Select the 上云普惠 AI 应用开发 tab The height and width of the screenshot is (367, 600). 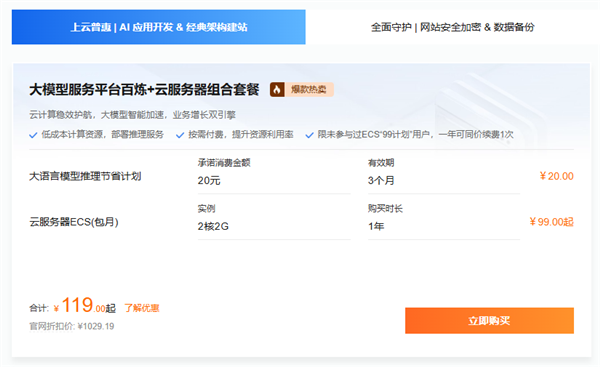(158, 27)
